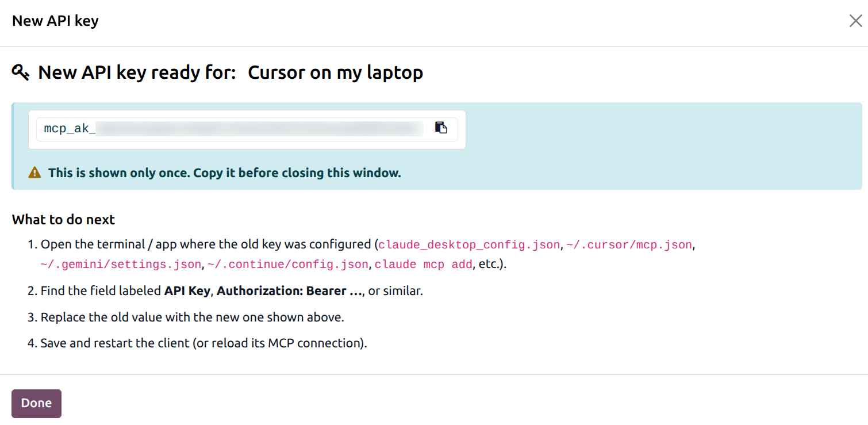This screenshot has height=425, width=868.
Task: Click 'Replace the old value' step text
Action: click(192, 317)
